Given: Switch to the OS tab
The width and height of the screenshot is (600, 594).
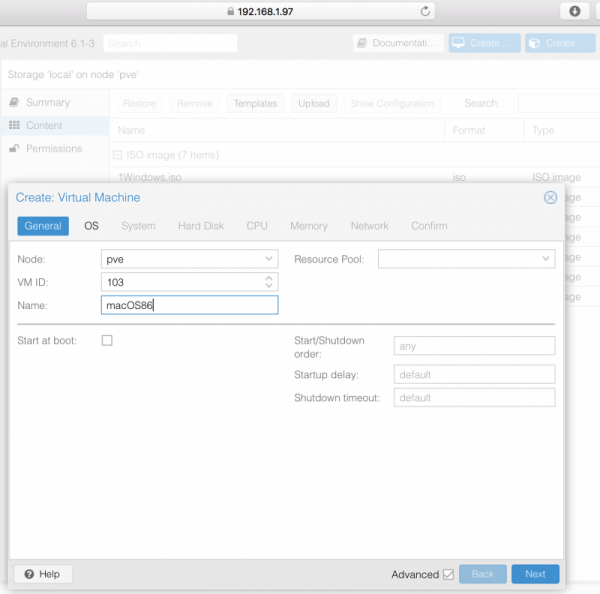Looking at the screenshot, I should click(x=91, y=226).
